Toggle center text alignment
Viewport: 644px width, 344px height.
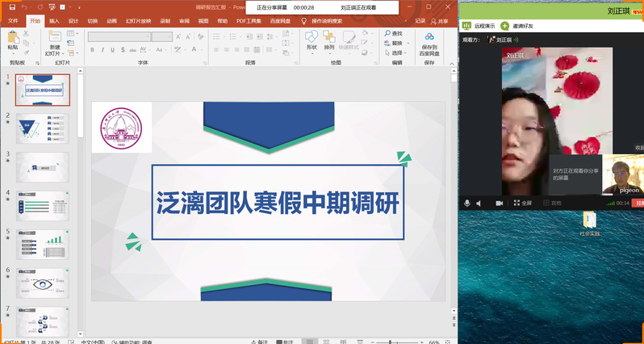pos(226,50)
